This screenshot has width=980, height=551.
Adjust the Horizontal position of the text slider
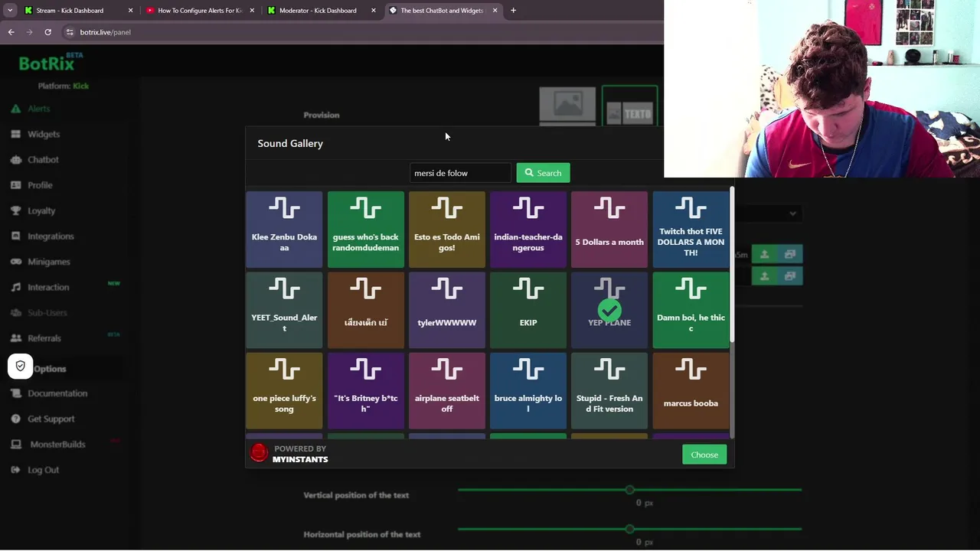pyautogui.click(x=629, y=529)
